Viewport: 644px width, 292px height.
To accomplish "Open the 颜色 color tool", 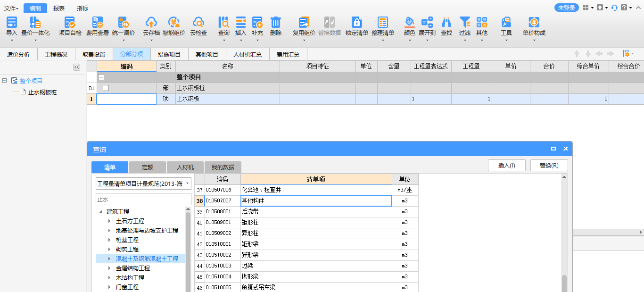I will point(410,27).
